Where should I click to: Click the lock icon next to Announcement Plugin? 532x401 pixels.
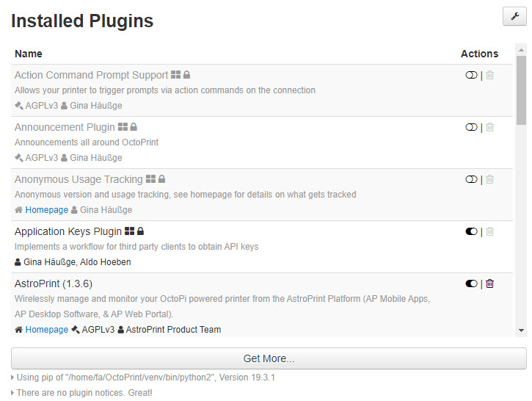pyautogui.click(x=134, y=127)
